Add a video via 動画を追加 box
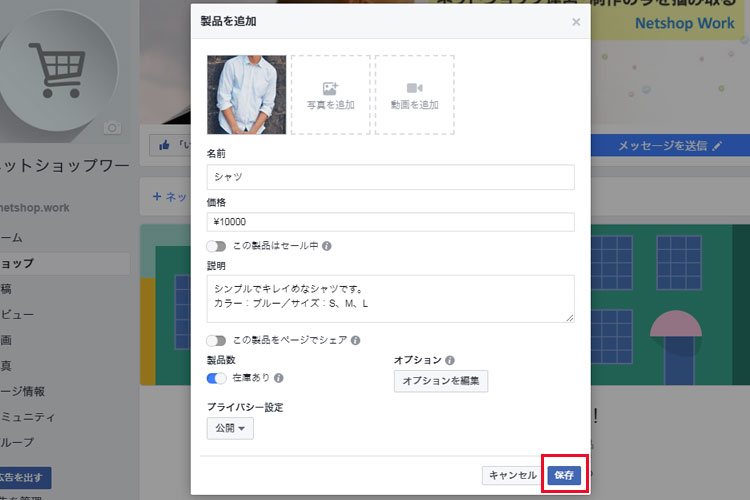Screen dimensions: 750x500 point(415,95)
